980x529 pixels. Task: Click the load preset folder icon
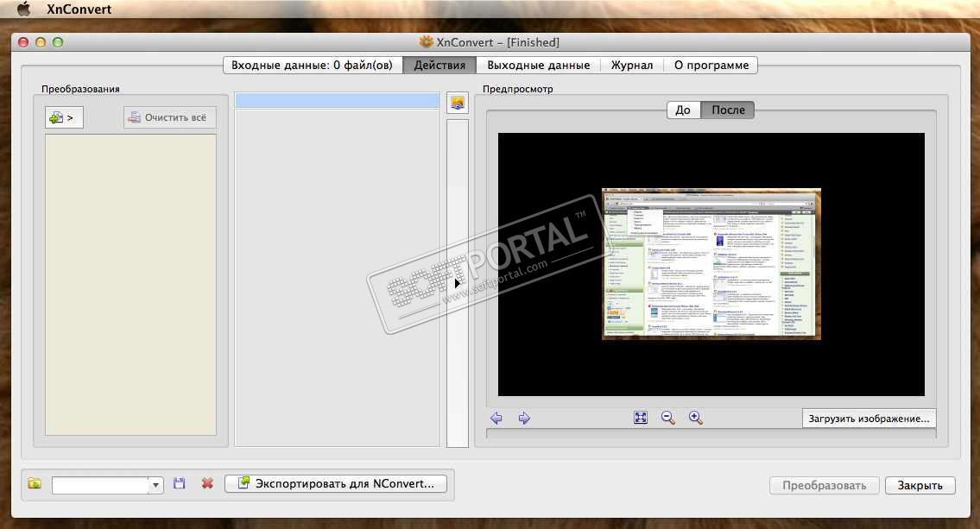(35, 483)
